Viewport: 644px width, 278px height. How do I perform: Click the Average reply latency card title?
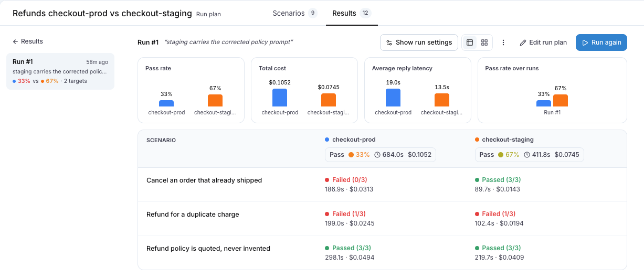coord(402,68)
